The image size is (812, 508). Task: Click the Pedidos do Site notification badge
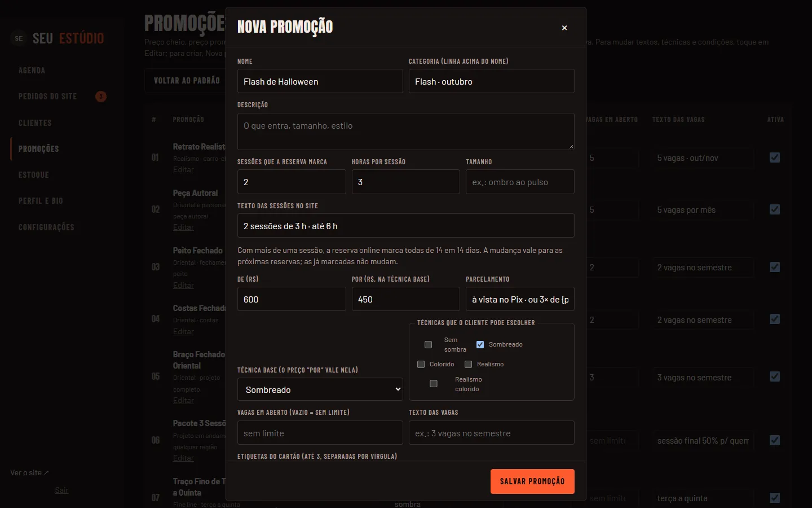click(x=101, y=97)
